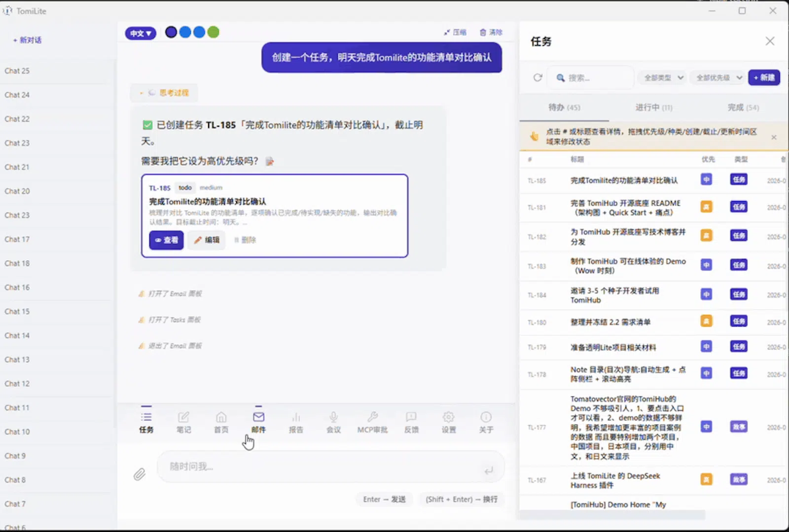Open task 上线 TomiLite 的 DeepSeek Harness 插件
The width and height of the screenshot is (789, 532).
click(615, 480)
